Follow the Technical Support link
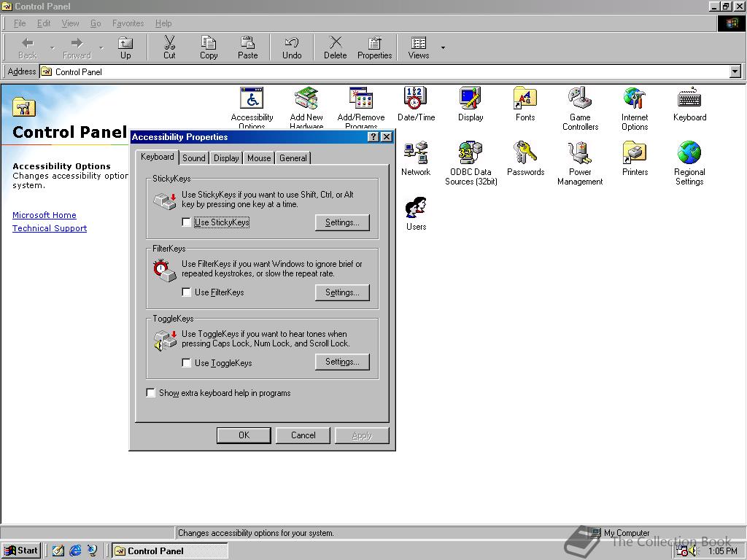Screen dimensions: 747x560 [x=50, y=228]
